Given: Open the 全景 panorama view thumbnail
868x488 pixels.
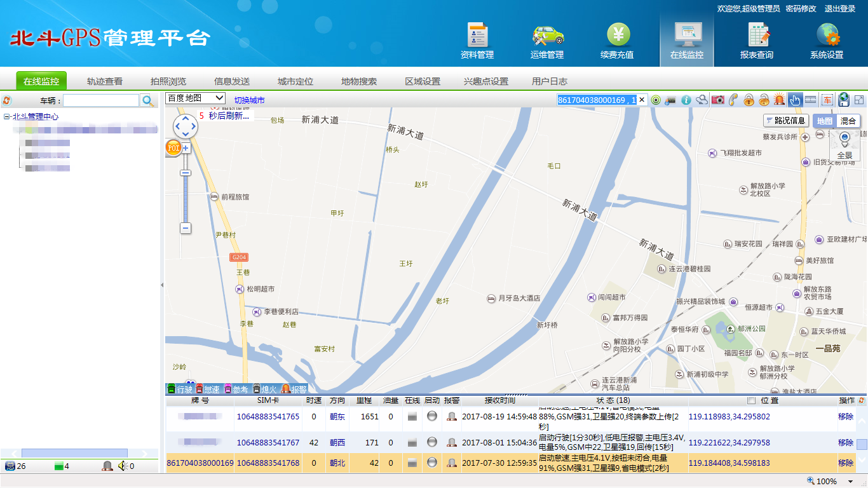Looking at the screenshot, I should (844, 146).
